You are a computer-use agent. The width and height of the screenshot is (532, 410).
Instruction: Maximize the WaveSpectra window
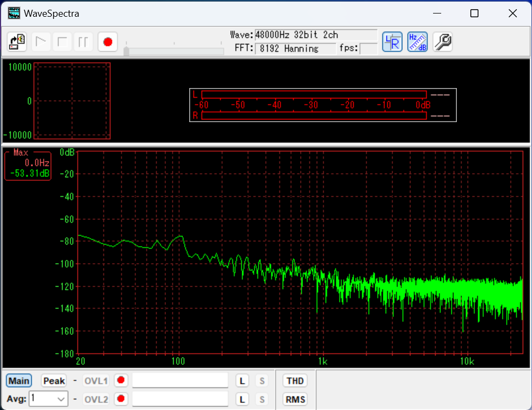pos(474,13)
